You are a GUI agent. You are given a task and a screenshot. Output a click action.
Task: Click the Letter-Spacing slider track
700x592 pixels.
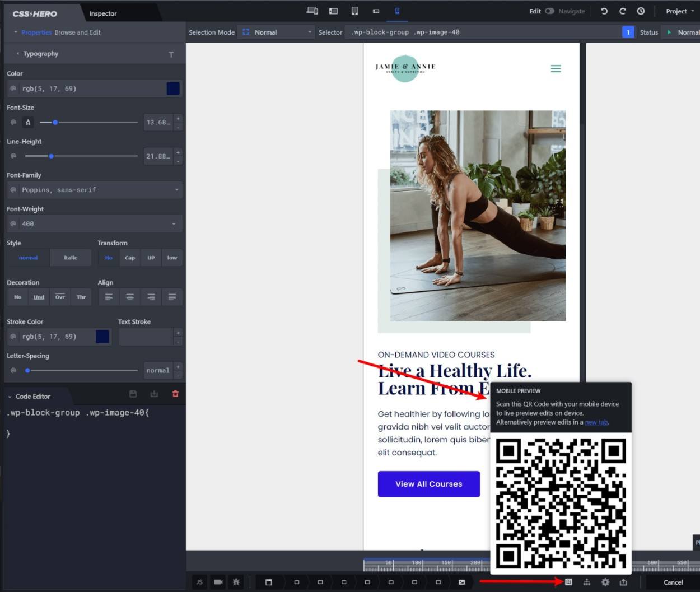pyautogui.click(x=81, y=370)
